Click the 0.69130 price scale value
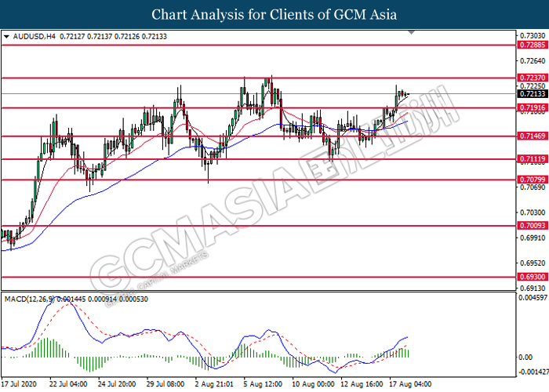The image size is (549, 392). pos(533,289)
